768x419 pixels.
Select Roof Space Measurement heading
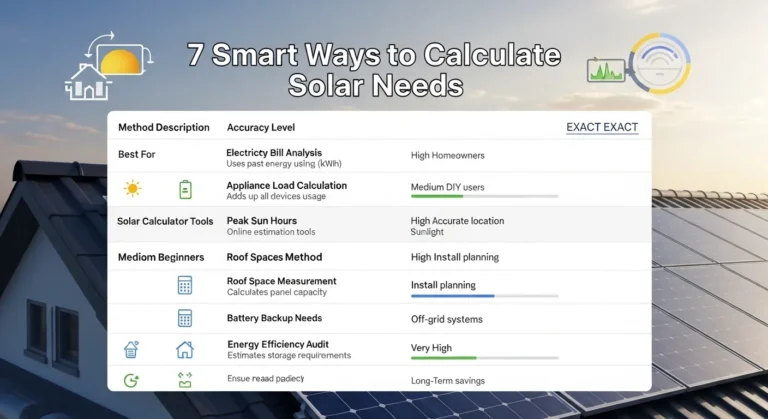tap(281, 281)
